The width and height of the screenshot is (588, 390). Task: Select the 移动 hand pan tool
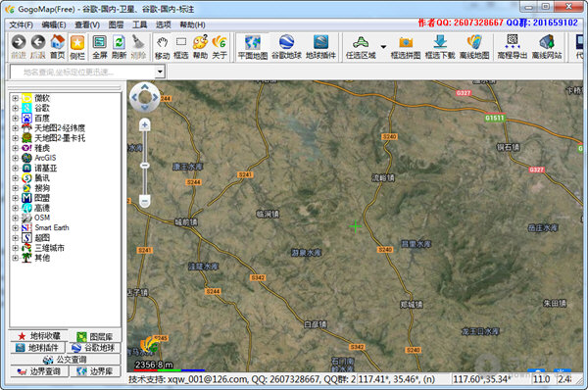(162, 46)
